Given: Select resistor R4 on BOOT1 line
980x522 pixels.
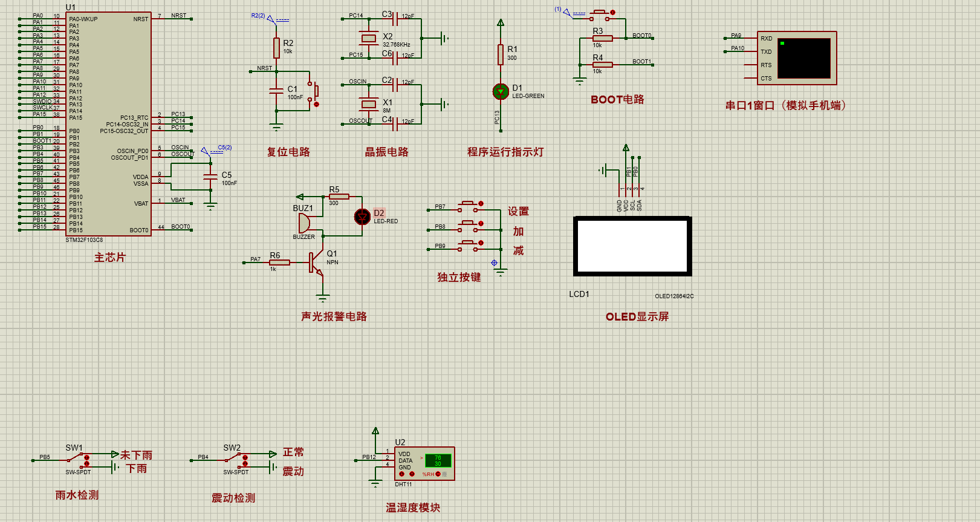Looking at the screenshot, I should coord(602,65).
